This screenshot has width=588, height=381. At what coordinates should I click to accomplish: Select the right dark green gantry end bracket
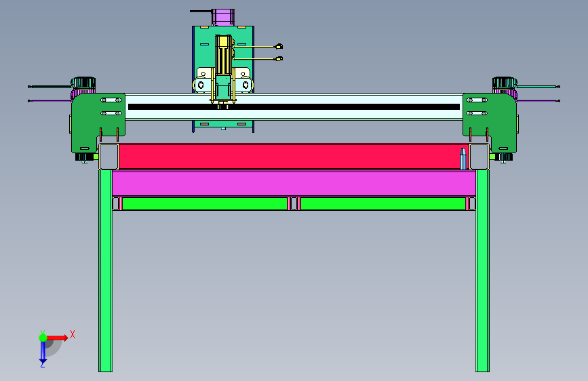(x=490, y=123)
